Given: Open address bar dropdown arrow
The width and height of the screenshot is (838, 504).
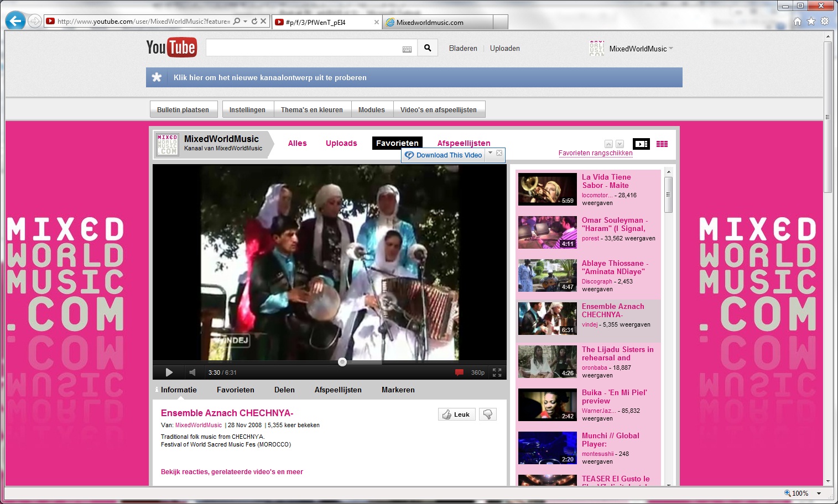Looking at the screenshot, I should point(246,22).
